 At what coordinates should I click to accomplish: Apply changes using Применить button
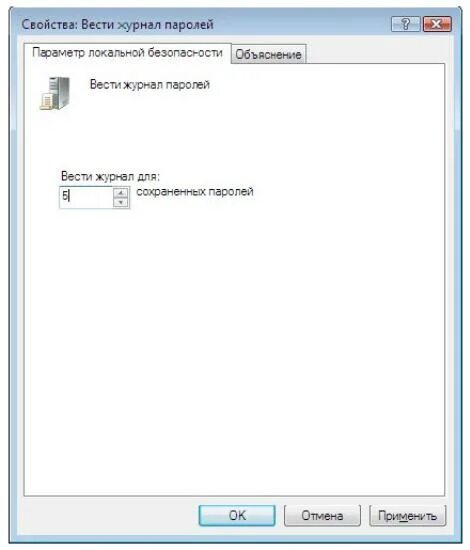(x=408, y=515)
